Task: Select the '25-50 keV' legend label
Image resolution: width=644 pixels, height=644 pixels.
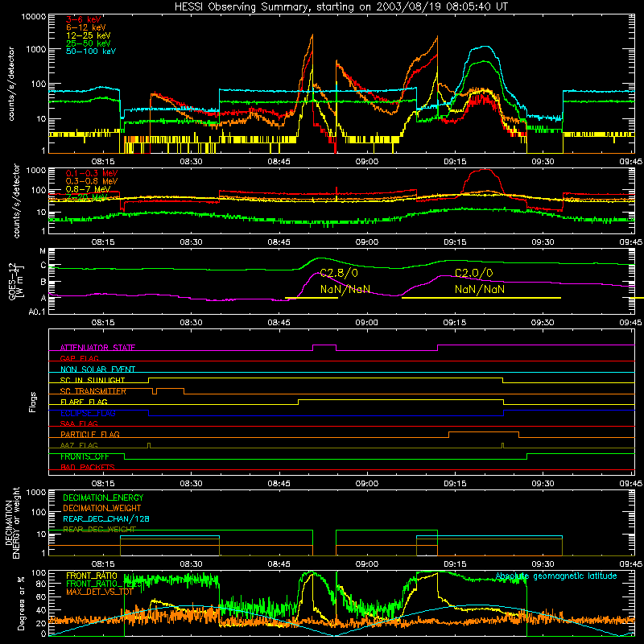Action: (88, 43)
